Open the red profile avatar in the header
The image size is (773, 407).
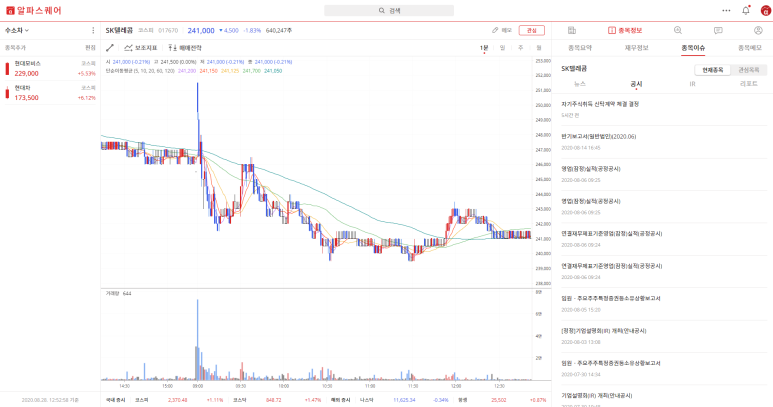tap(766, 10)
